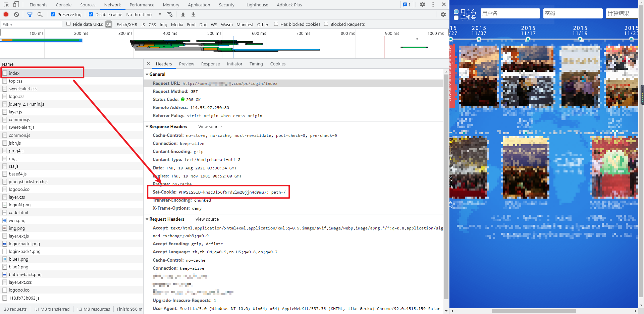Image resolution: width=644 pixels, height=314 pixels.
Task: Focus the 用户名 username input on page
Action: click(x=510, y=13)
